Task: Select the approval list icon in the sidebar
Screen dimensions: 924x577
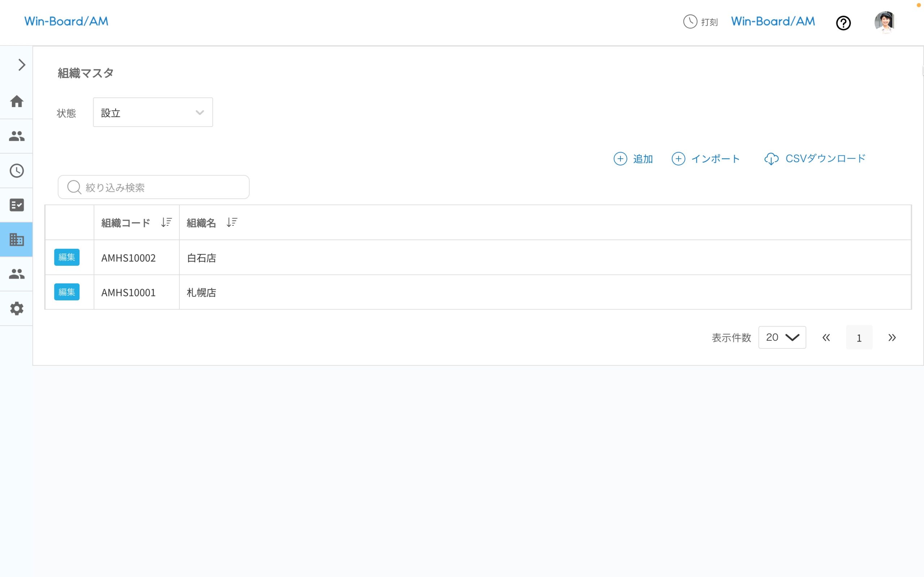Action: click(16, 205)
